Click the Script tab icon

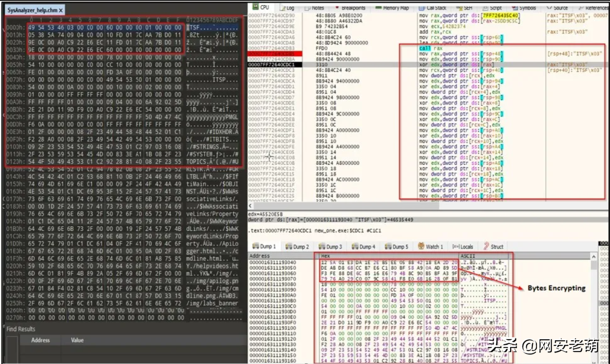[x=486, y=8]
